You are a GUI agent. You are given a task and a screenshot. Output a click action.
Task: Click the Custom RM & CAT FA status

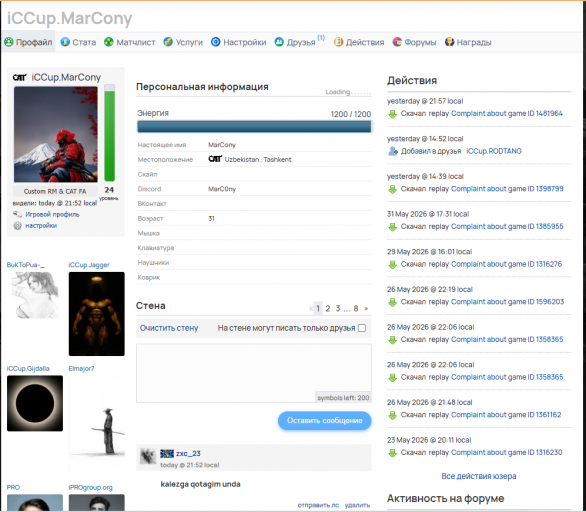click(55, 191)
